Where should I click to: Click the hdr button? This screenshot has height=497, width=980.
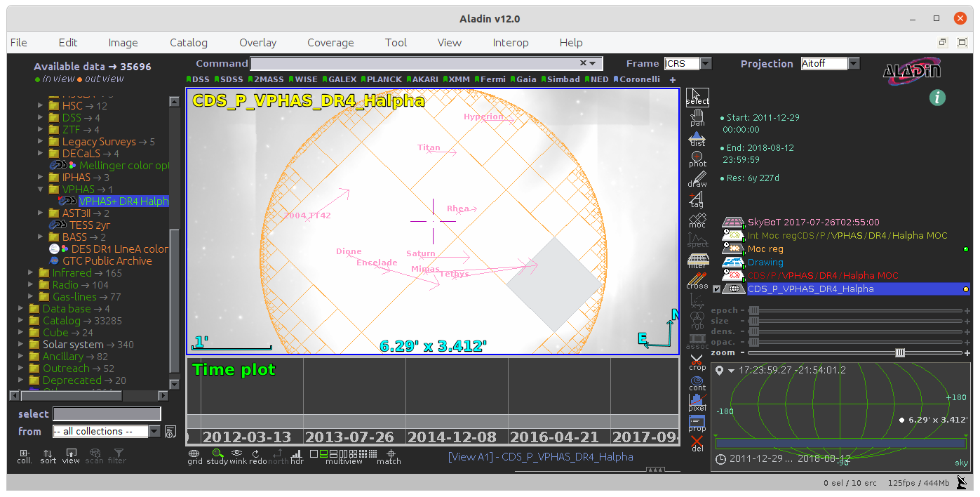pyautogui.click(x=297, y=456)
